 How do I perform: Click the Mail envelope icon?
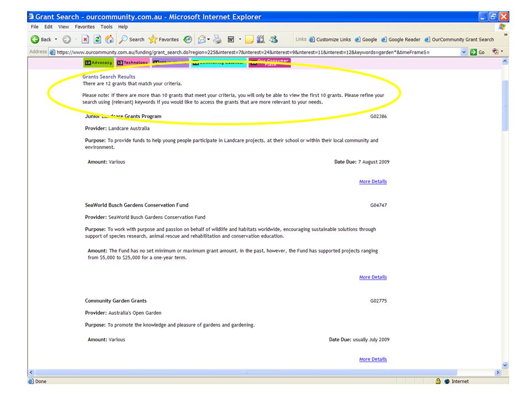click(202, 39)
